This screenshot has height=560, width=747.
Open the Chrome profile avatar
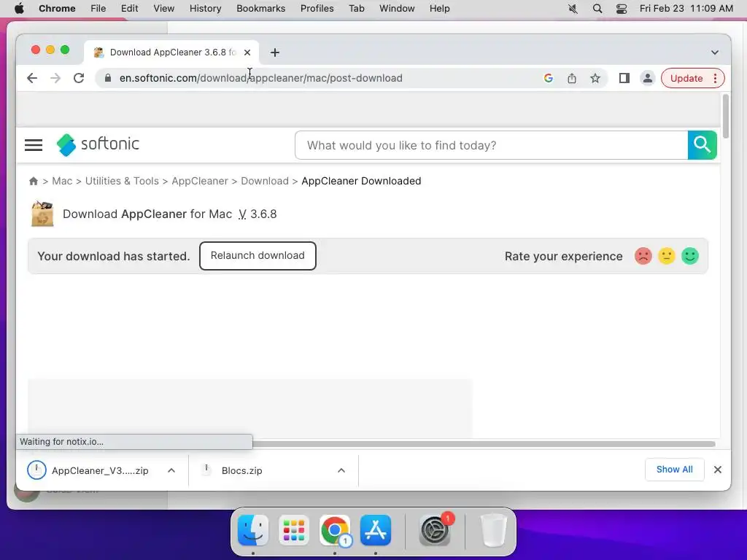648,78
